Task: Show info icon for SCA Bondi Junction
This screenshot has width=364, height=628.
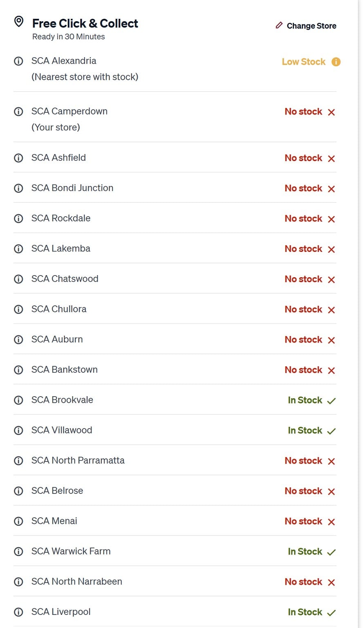Action: point(18,188)
